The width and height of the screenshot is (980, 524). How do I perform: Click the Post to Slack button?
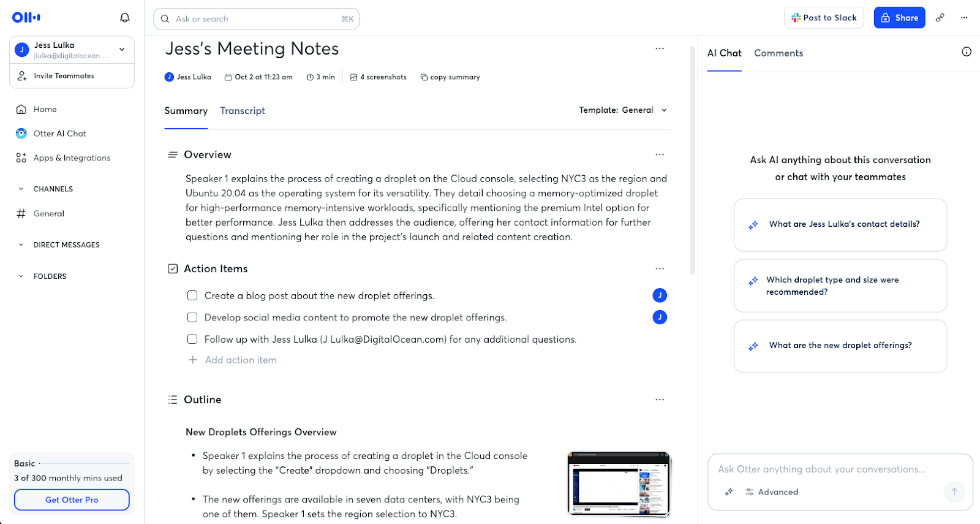[x=824, y=18]
